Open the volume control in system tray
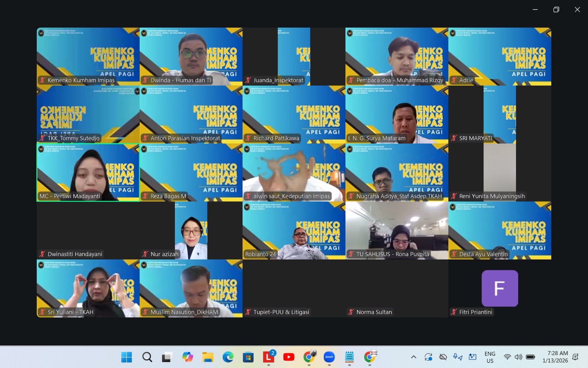588x368 pixels. (x=518, y=357)
